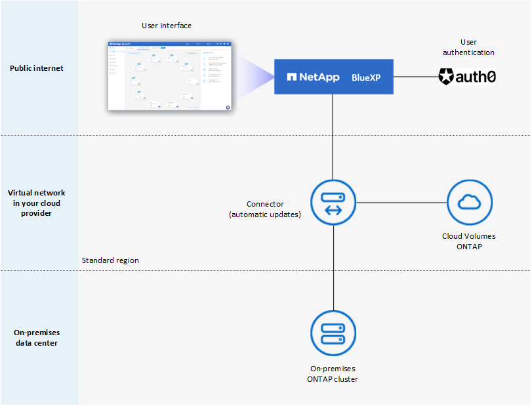The image size is (532, 406).
Task: Click the On-premises ONTAP cluster server icon
Action: [x=333, y=333]
